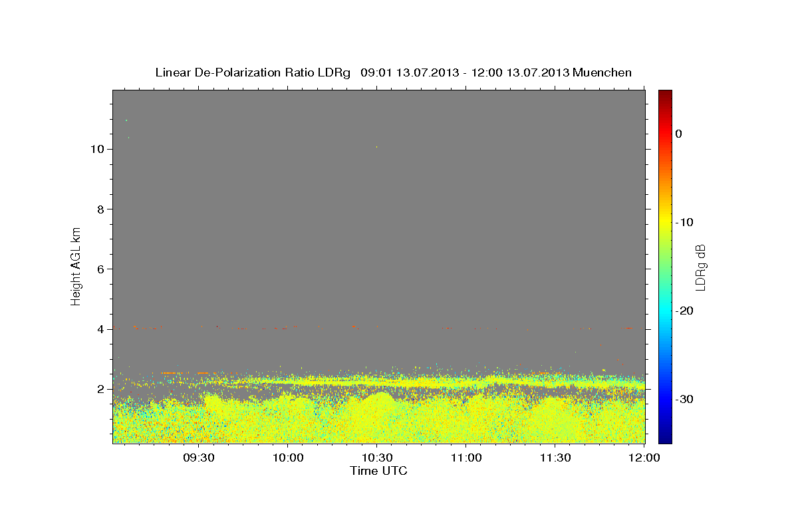Click the 10:00 time tick label

288,458
